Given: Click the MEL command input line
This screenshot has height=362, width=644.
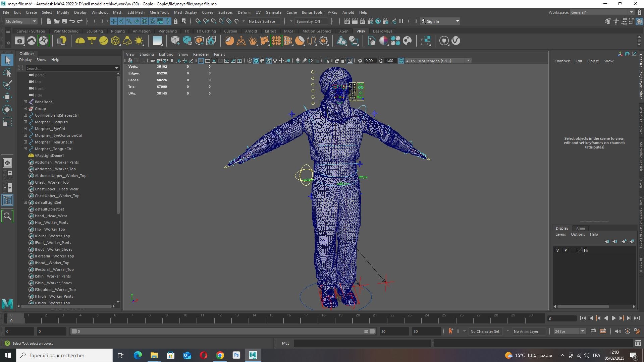Looking at the screenshot, I should (362, 343).
